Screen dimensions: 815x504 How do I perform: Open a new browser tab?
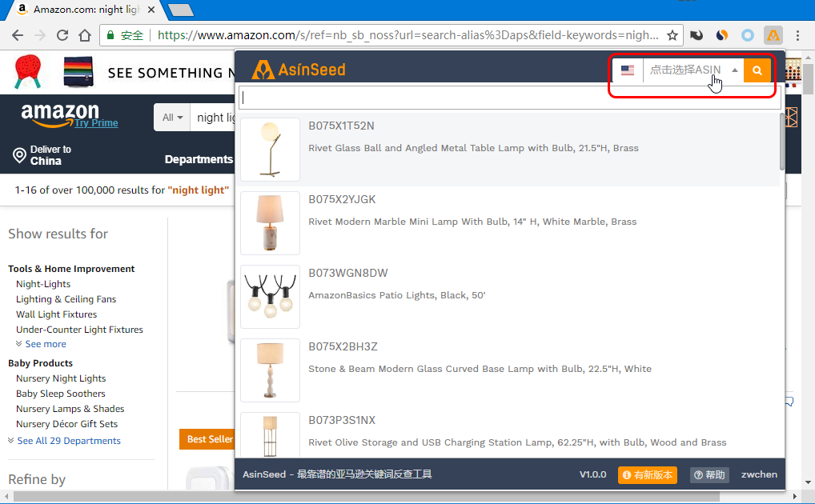(181, 10)
